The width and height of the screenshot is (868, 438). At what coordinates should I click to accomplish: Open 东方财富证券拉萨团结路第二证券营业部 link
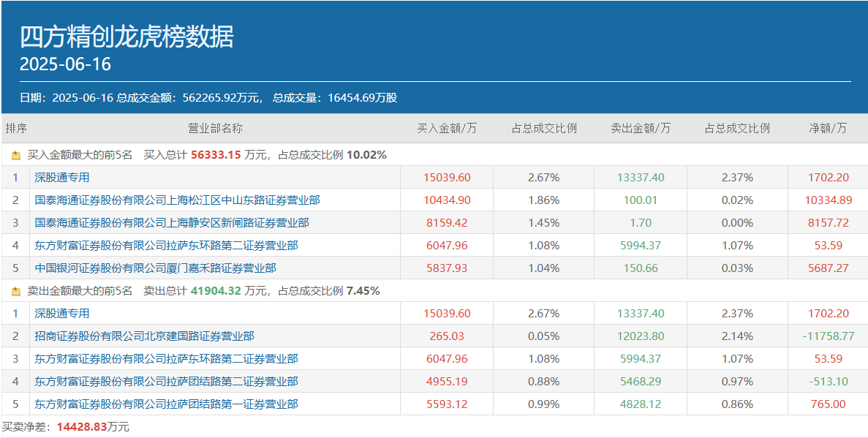click(166, 382)
